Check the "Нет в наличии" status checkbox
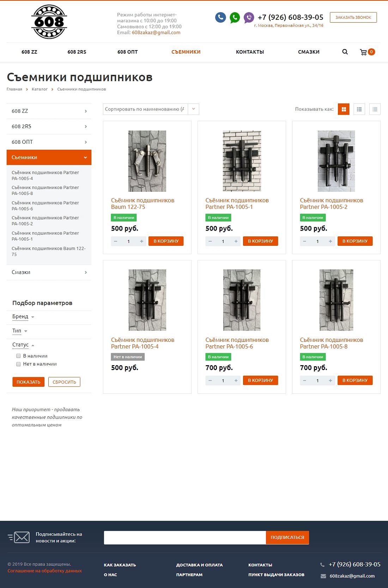Image resolution: width=388 pixels, height=588 pixels. point(18,364)
